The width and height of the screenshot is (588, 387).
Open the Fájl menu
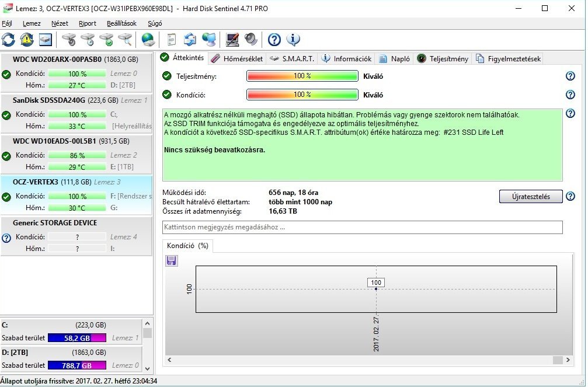click(7, 23)
